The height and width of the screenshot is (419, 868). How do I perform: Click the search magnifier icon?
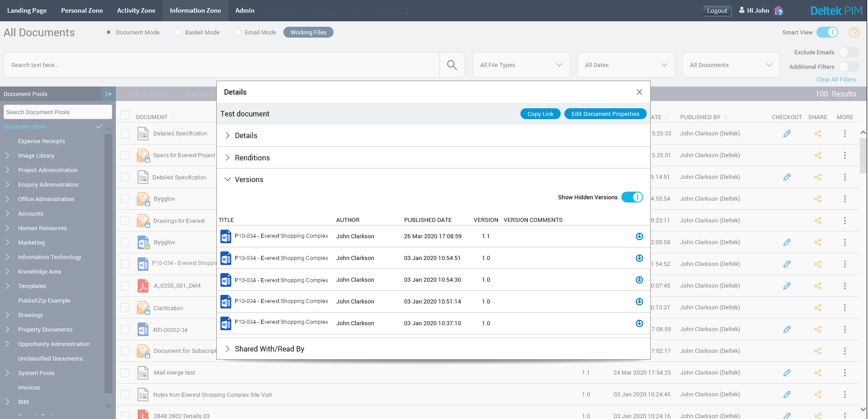click(x=451, y=65)
